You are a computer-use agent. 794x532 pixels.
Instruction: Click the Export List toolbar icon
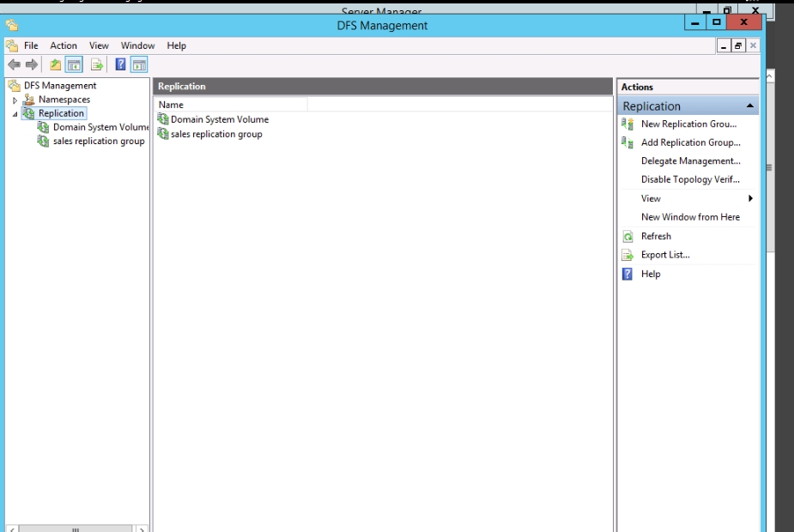(x=97, y=64)
